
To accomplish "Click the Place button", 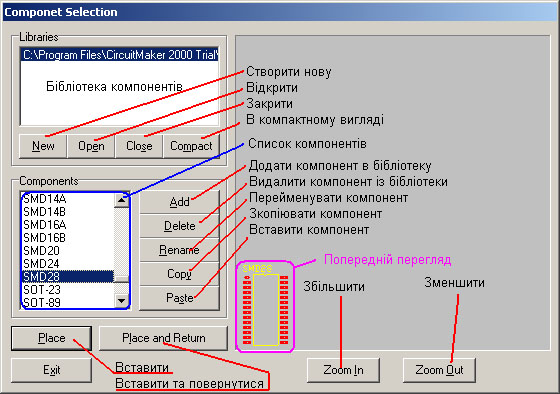I will click(51, 338).
